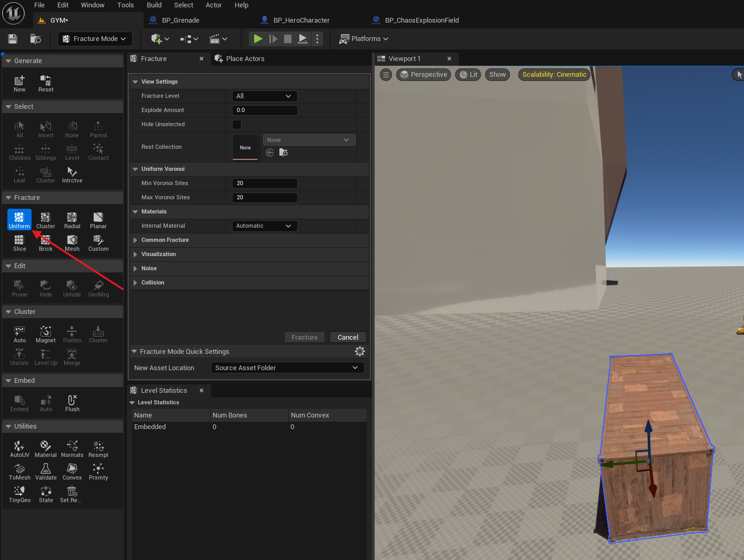The width and height of the screenshot is (744, 560).
Task: Click the Validate utility icon
Action: click(x=46, y=472)
